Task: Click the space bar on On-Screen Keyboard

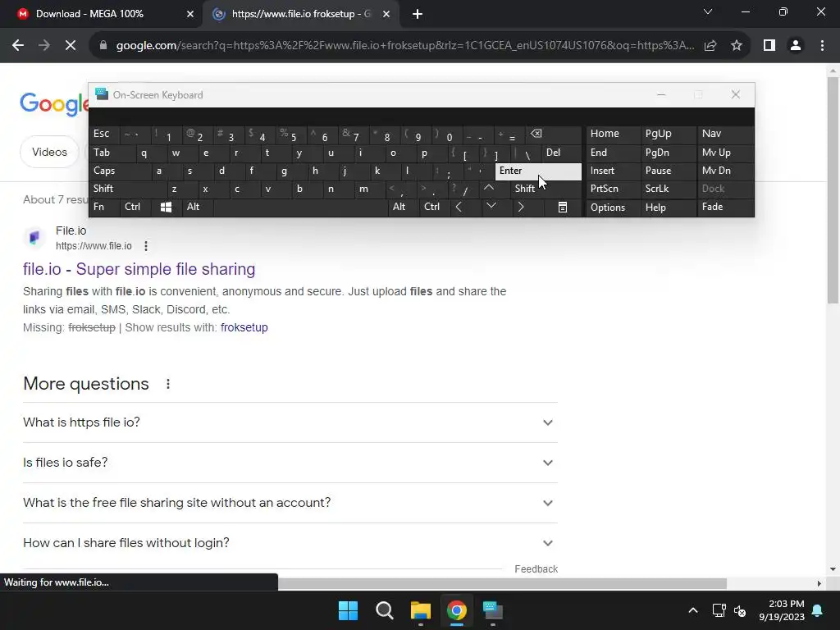Action: (x=300, y=207)
